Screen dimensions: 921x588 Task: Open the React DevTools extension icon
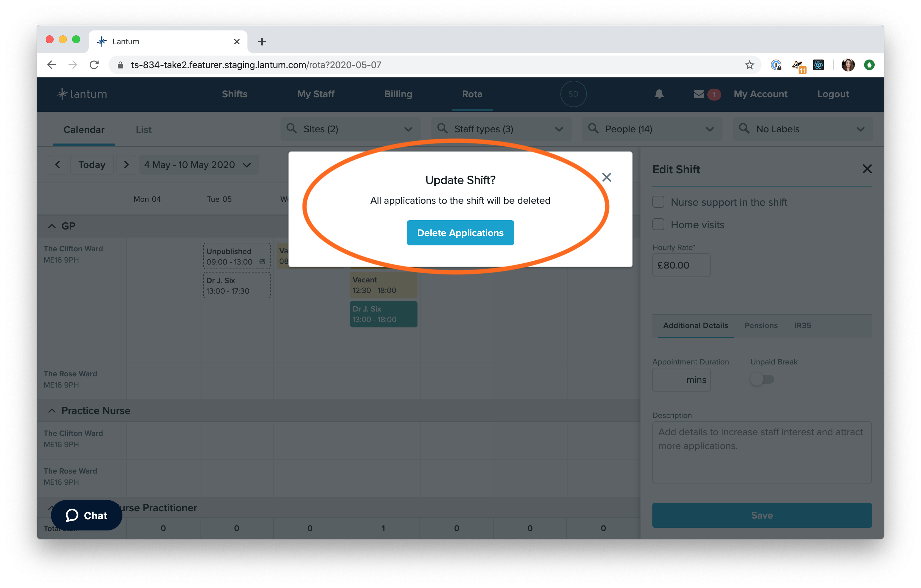pos(818,64)
